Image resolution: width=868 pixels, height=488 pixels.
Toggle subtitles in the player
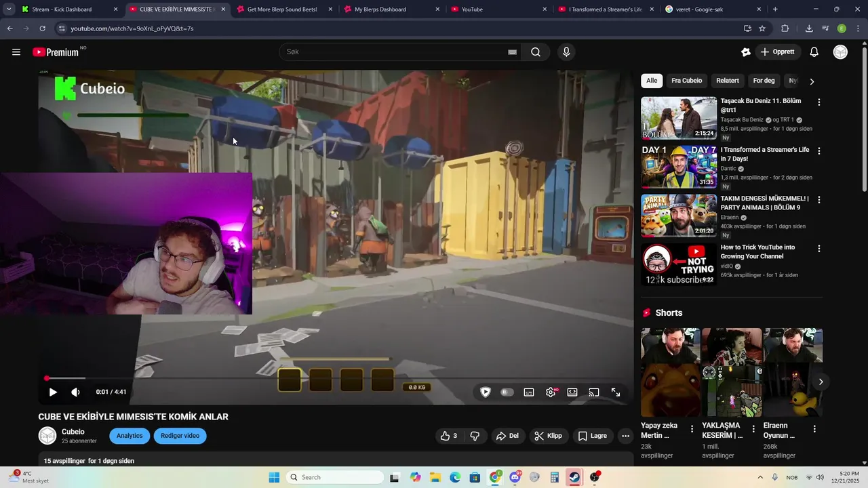click(x=529, y=392)
